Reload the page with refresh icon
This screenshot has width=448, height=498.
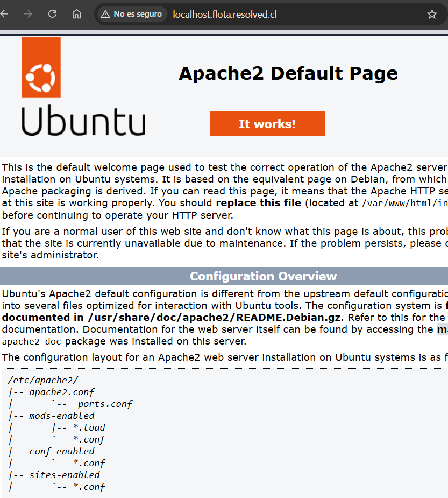[x=52, y=14]
